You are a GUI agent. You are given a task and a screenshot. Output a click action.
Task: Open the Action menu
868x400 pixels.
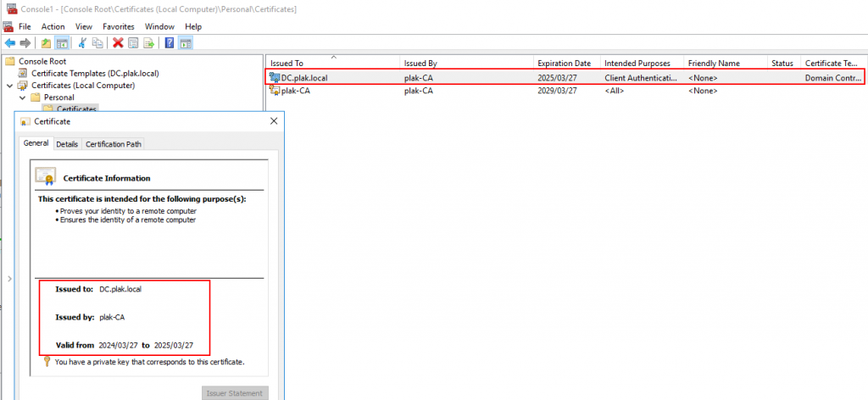point(53,26)
